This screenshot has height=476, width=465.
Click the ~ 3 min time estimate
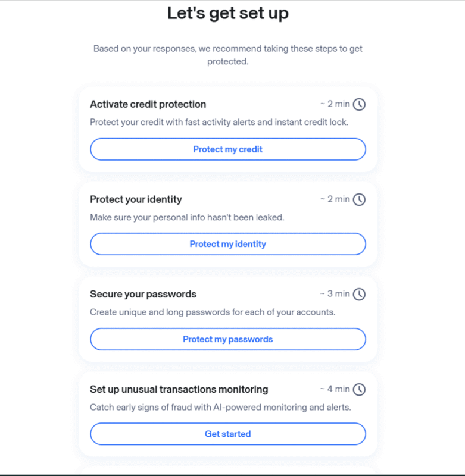[x=335, y=294]
